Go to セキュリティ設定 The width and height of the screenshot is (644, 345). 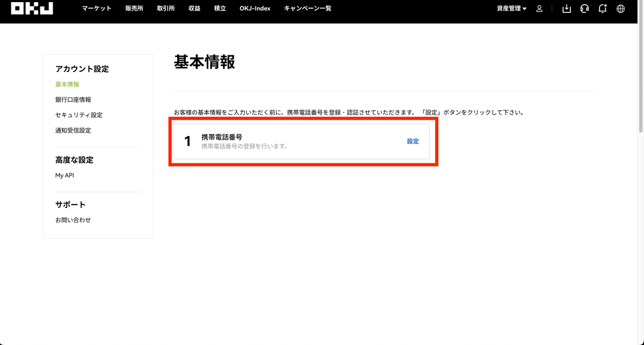click(79, 115)
